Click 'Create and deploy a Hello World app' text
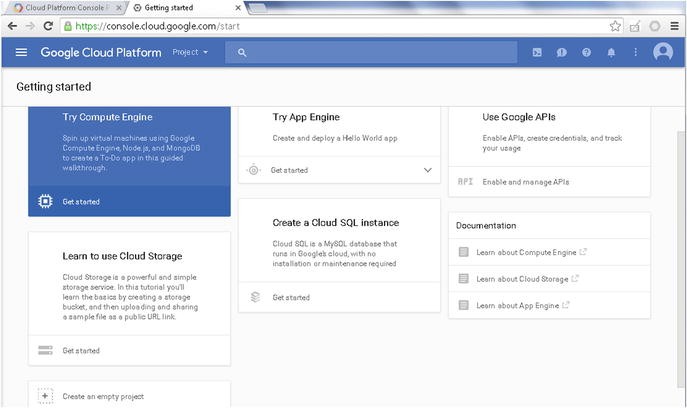The height and width of the screenshot is (408, 687). coord(335,138)
